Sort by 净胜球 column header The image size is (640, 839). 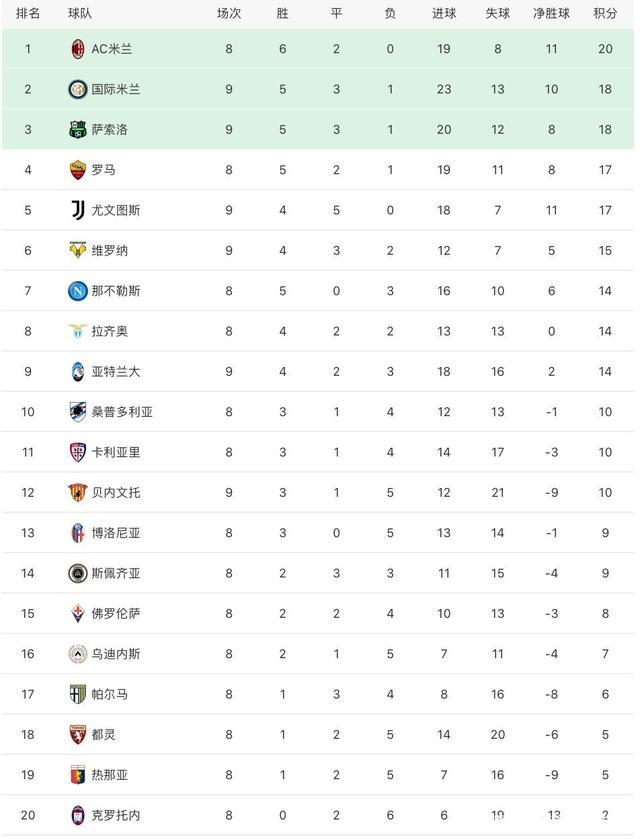[551, 13]
